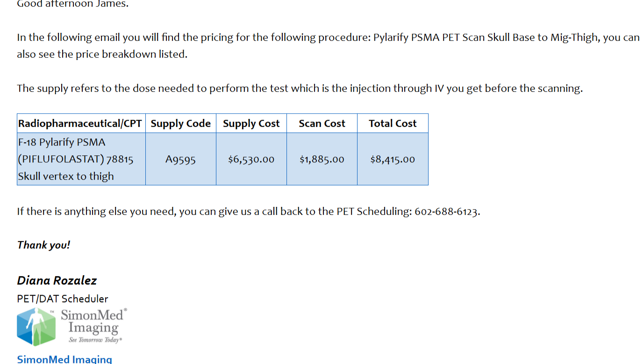Click the F-18 Pylarify PSMA procedure cell
The image size is (644, 364).
tap(81, 159)
